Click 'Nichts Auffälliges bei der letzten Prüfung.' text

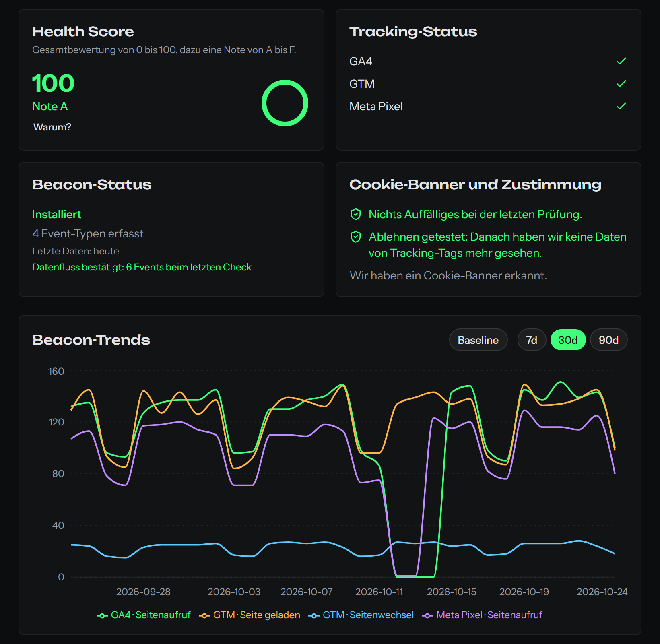(475, 214)
